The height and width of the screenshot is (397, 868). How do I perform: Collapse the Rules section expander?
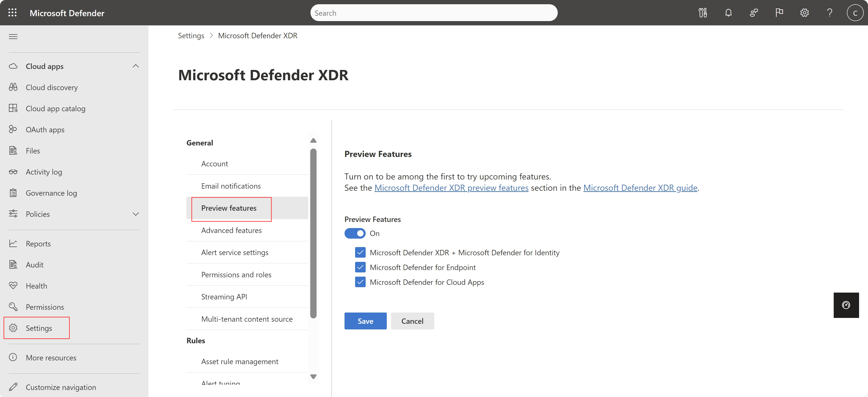(196, 340)
